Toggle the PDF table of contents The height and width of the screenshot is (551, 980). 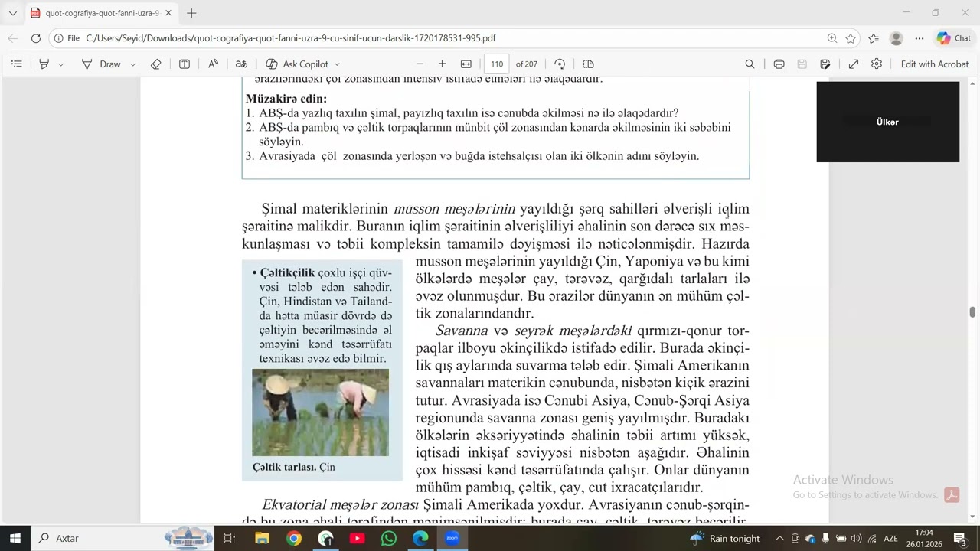point(16,64)
